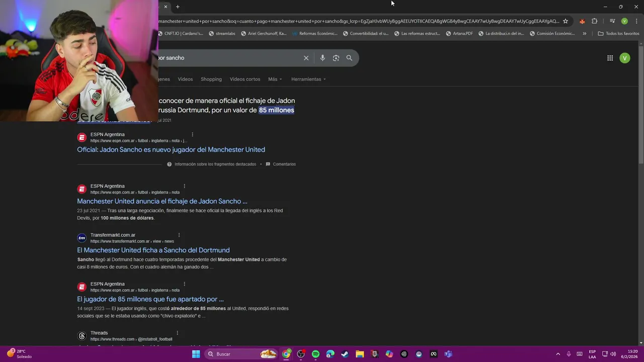Switch the ESP LAA keyboard language
Viewport: 644px width, 362px height.
(592, 354)
